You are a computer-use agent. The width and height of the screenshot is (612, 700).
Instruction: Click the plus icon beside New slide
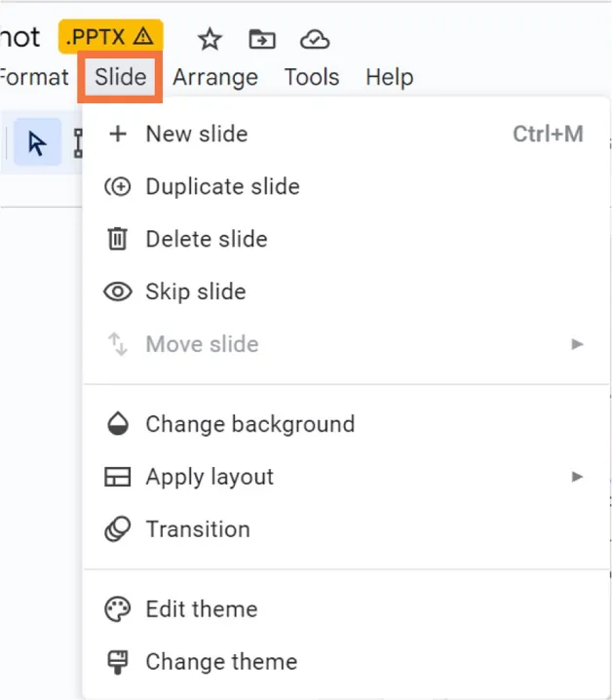[118, 134]
